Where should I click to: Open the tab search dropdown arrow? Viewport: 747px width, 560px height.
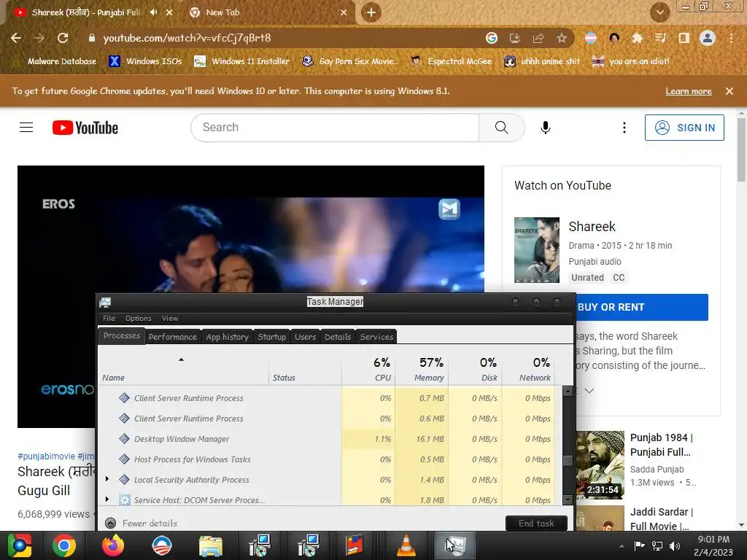[x=659, y=12]
